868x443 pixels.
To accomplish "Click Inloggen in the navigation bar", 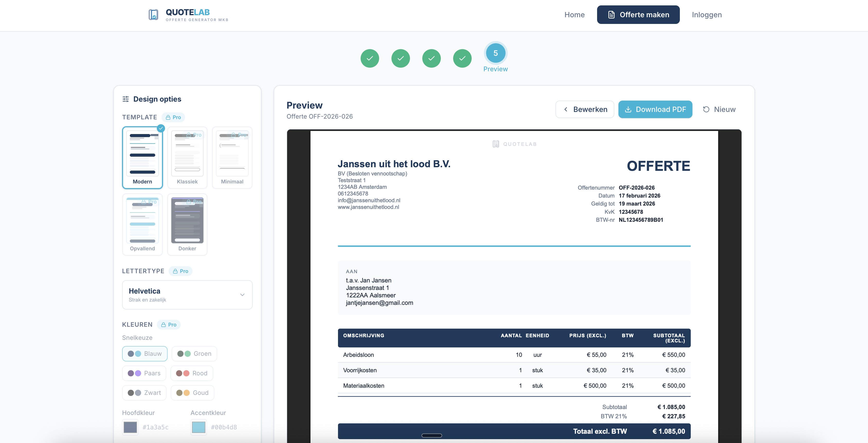I will click(x=707, y=14).
